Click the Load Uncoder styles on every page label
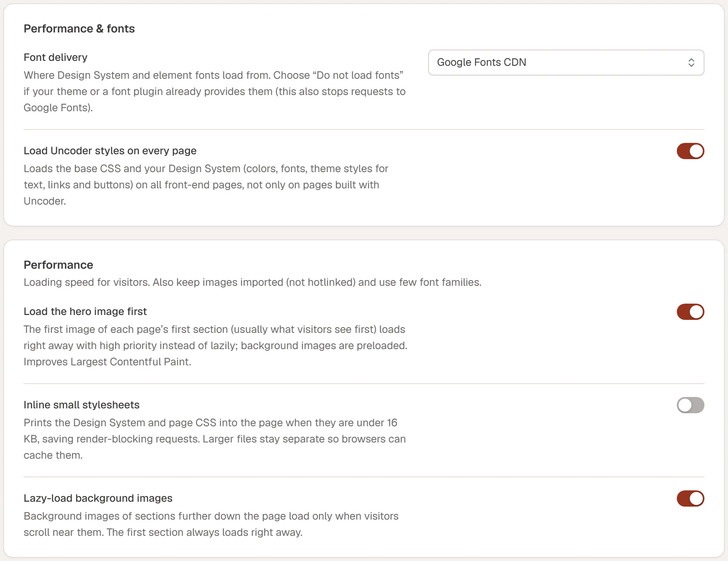 [110, 151]
